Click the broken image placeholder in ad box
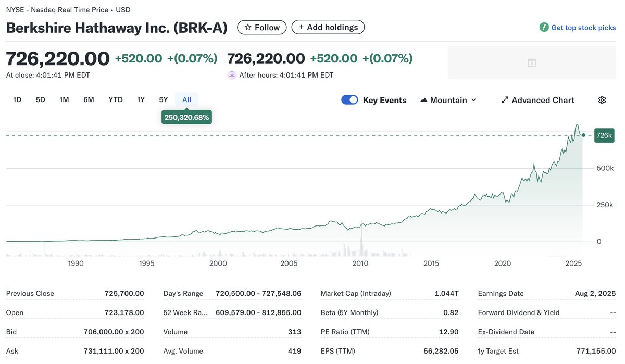The width and height of the screenshot is (625, 364). (532, 63)
